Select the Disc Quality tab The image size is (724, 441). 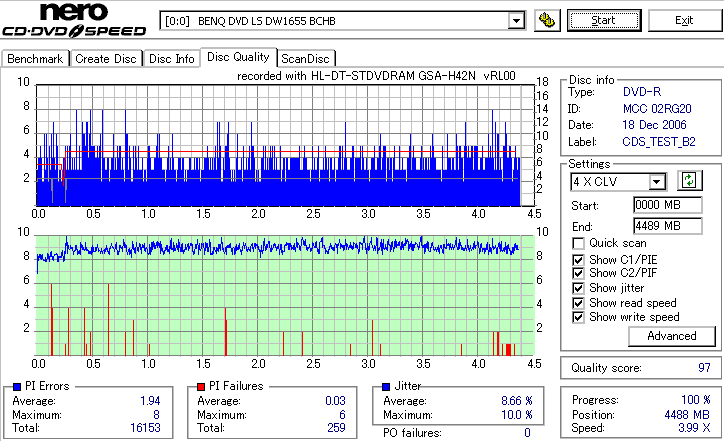pos(238,57)
